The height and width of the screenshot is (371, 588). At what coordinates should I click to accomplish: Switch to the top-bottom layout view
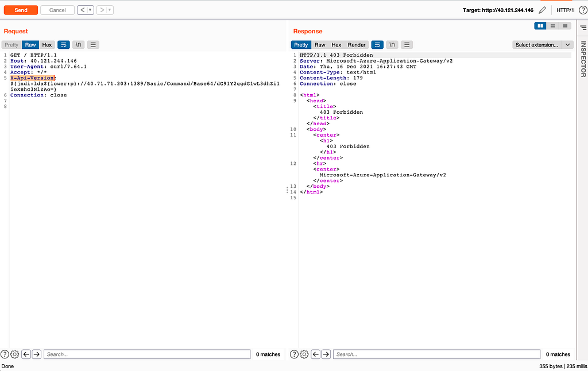[x=552, y=25]
